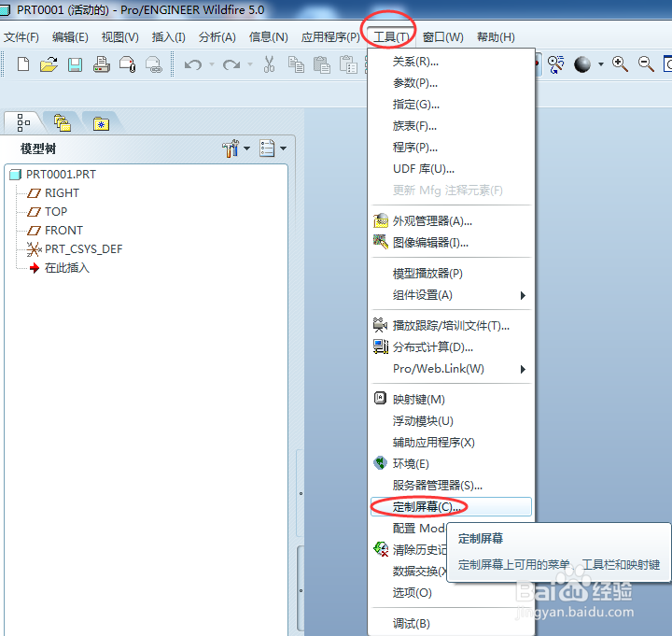
Task: Expand the show dropdown arrow in Model Tree
Action: (284, 148)
